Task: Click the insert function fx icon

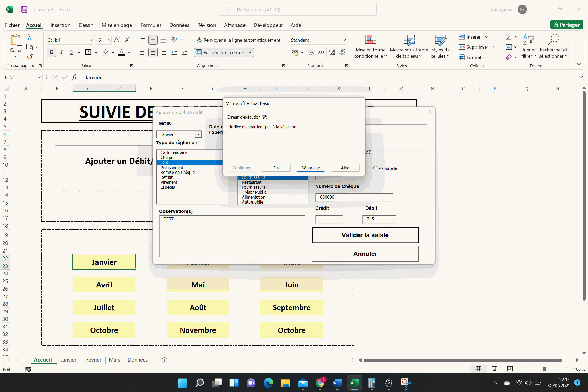Action: (x=74, y=77)
